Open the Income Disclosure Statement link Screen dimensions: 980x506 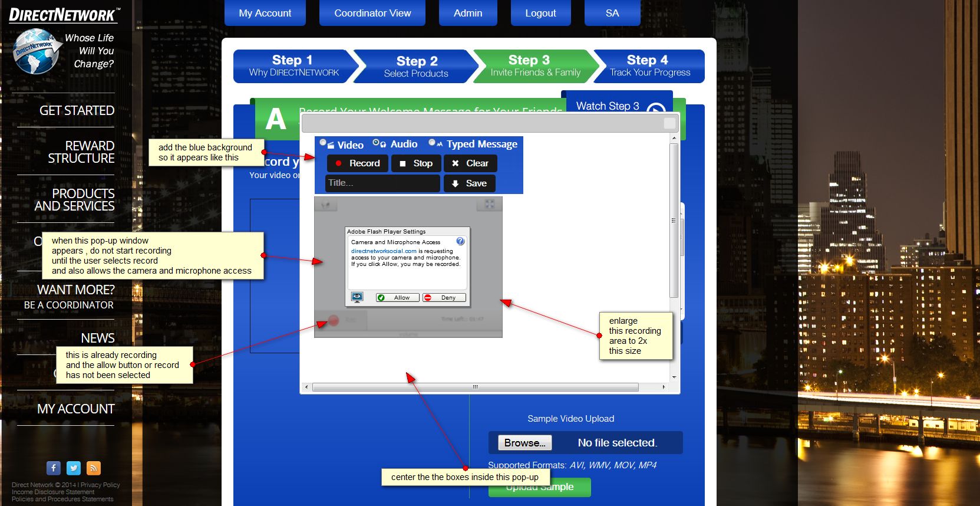coord(53,492)
